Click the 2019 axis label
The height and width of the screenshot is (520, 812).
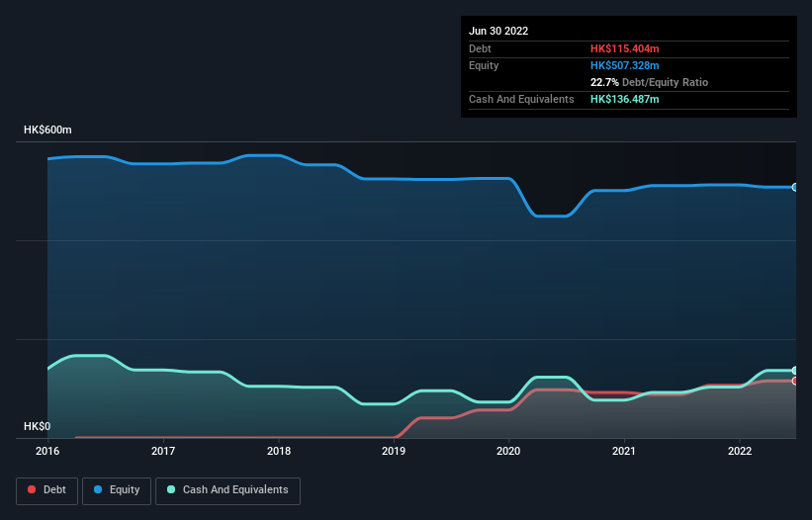coord(394,451)
